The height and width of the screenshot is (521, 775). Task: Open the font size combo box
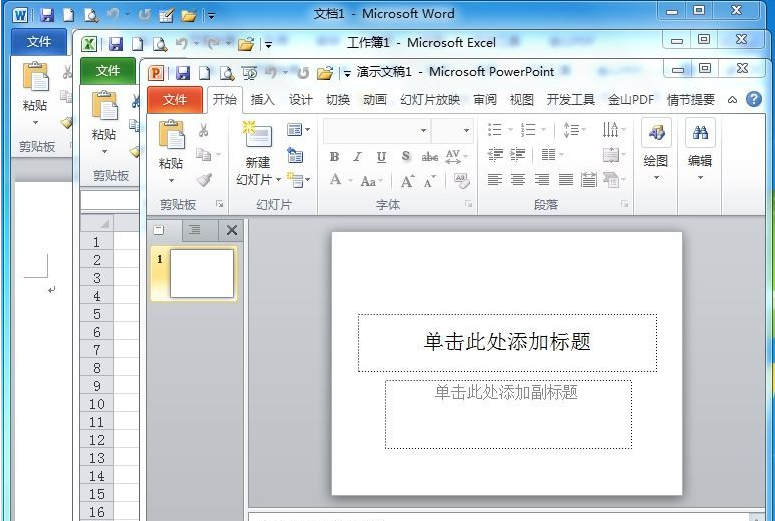pyautogui.click(x=452, y=130)
